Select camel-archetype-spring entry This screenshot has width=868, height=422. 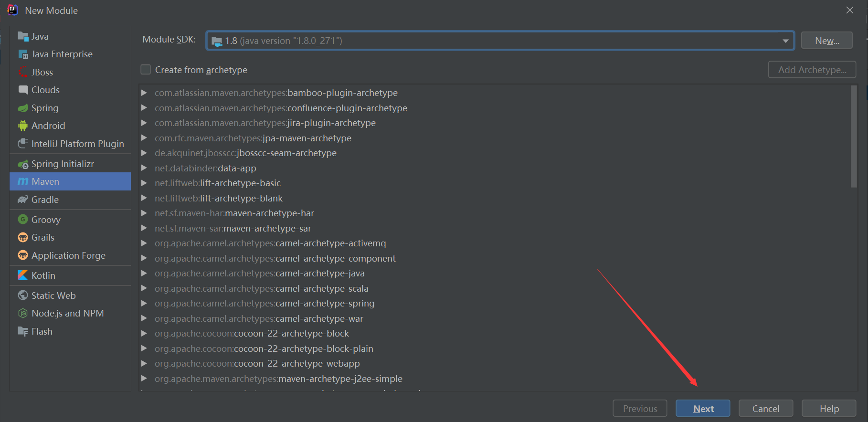click(265, 303)
